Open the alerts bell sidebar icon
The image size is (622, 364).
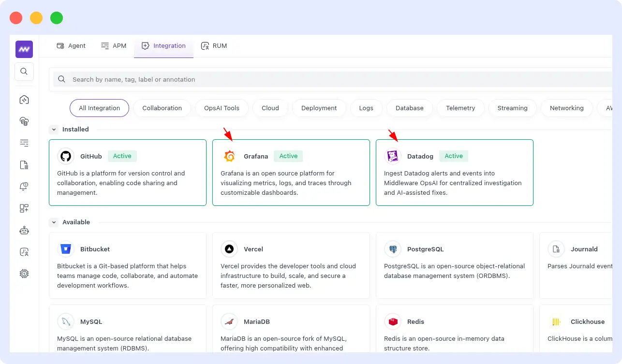pos(24,187)
